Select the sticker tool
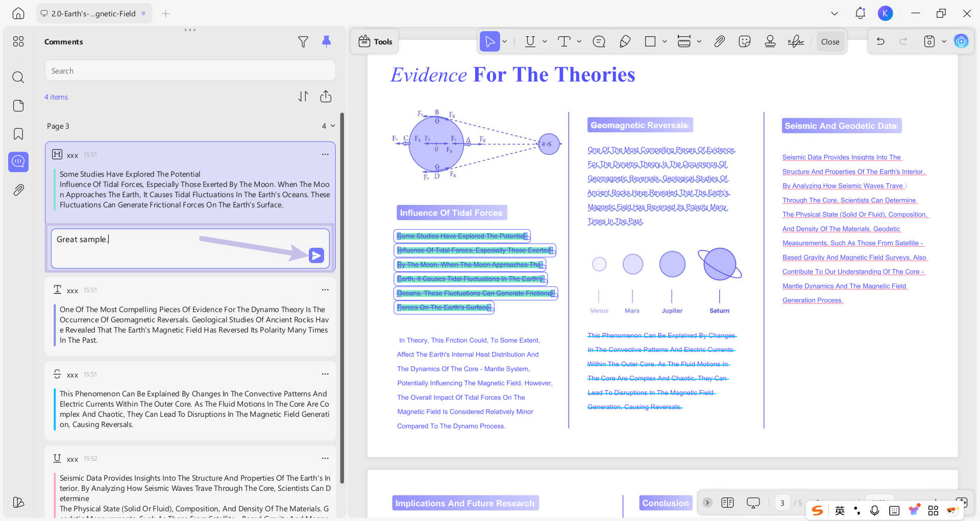The height and width of the screenshot is (521, 980). click(745, 41)
